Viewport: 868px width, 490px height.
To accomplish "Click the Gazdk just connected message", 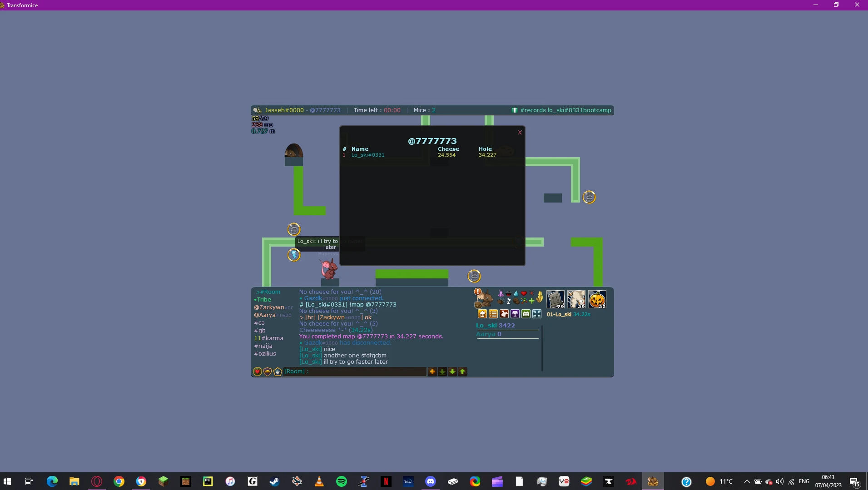I will 341,298.
